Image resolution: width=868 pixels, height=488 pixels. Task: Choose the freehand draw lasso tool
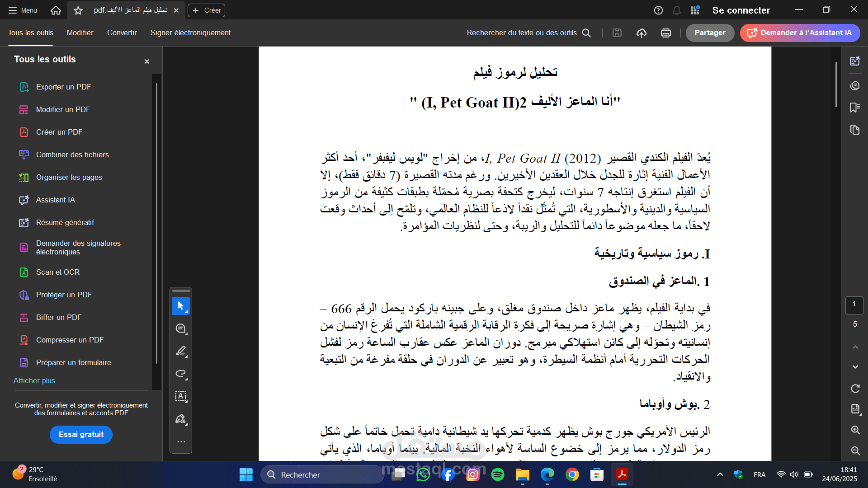click(181, 374)
